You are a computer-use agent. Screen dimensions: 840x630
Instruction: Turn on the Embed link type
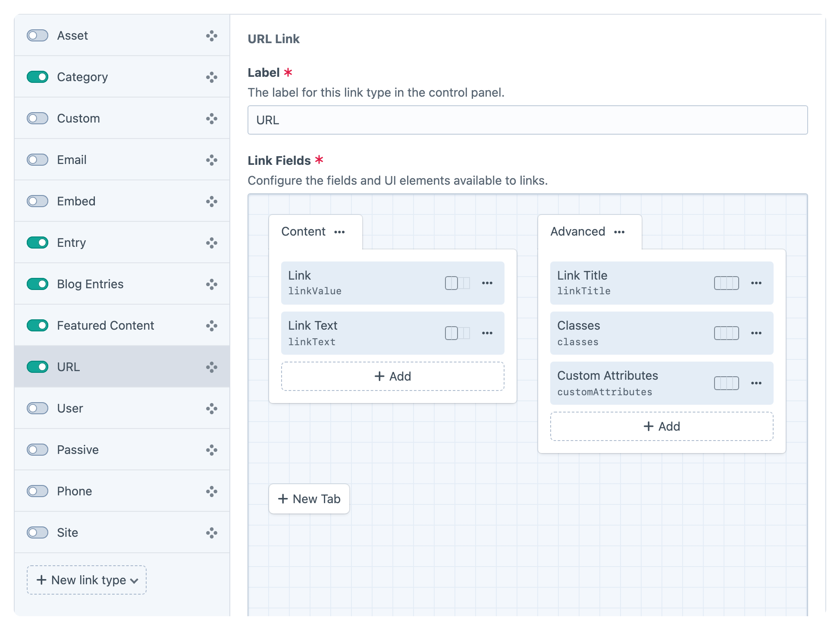38,201
